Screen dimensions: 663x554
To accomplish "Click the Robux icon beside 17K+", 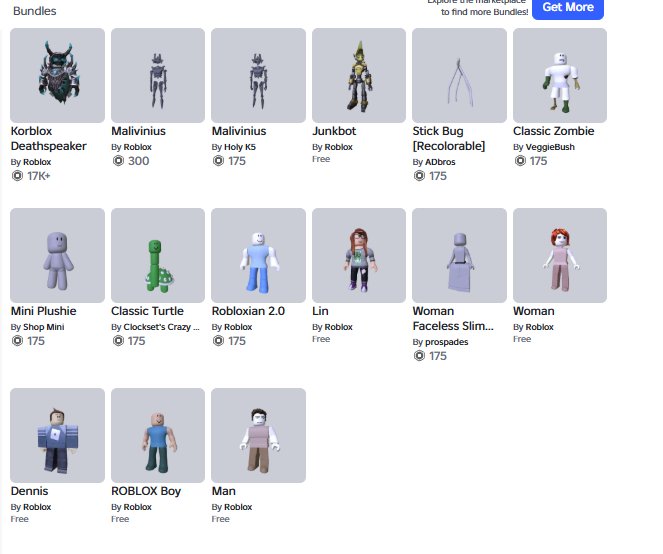I will [x=17, y=176].
